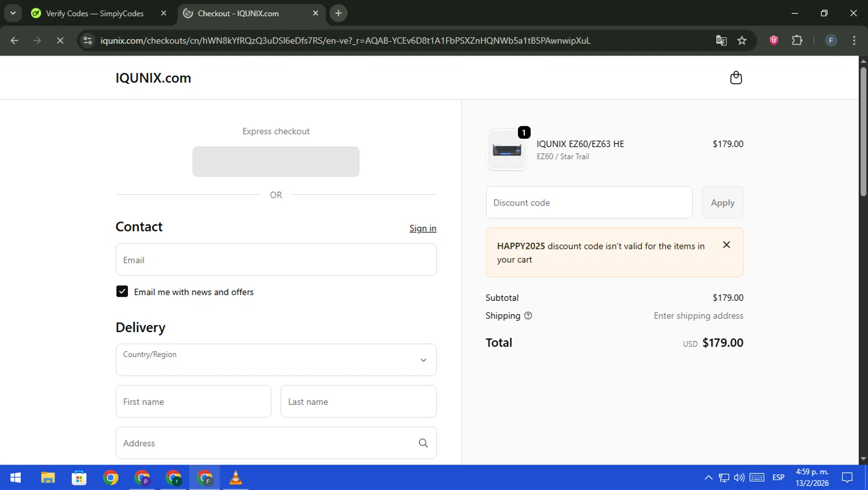The image size is (868, 490).
Task: Close the Checkout IQUNIX.com tab
Action: (x=315, y=13)
